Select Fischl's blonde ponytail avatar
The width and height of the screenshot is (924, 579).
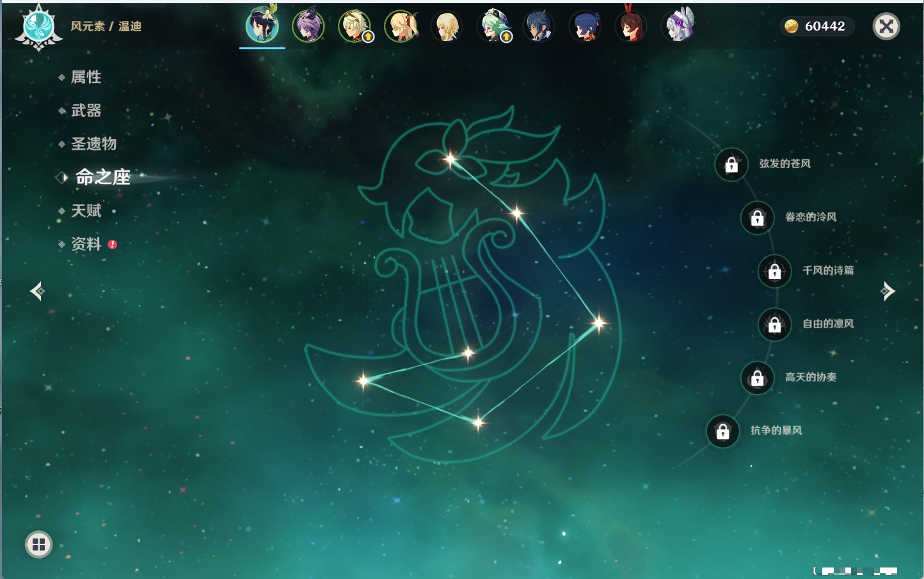pyautogui.click(x=401, y=26)
